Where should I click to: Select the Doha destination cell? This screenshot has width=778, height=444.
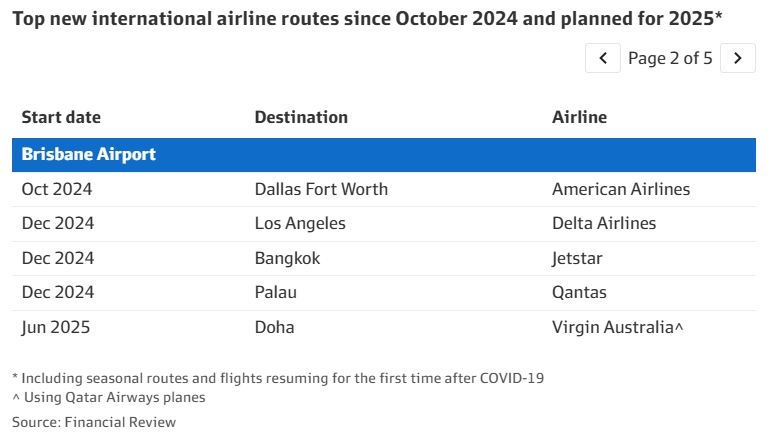274,327
